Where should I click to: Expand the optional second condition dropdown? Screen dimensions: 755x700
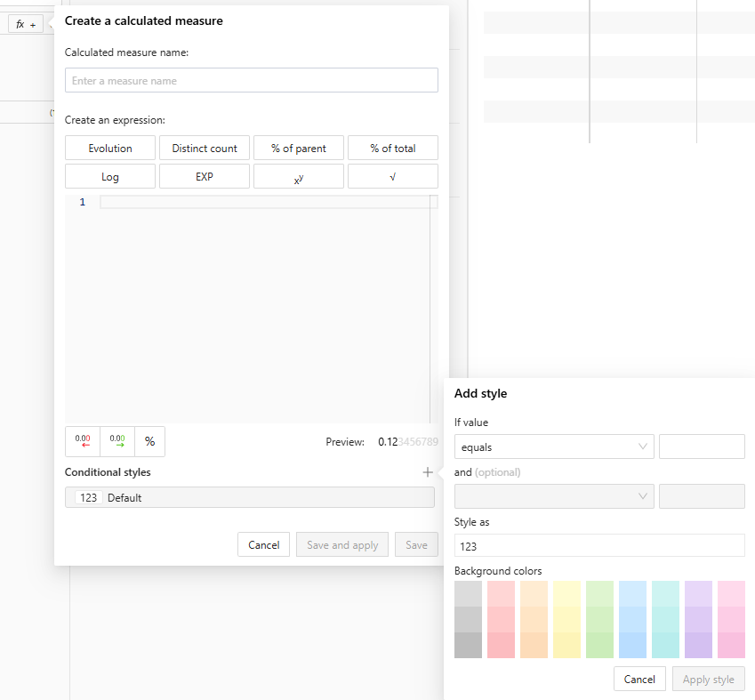[553, 496]
